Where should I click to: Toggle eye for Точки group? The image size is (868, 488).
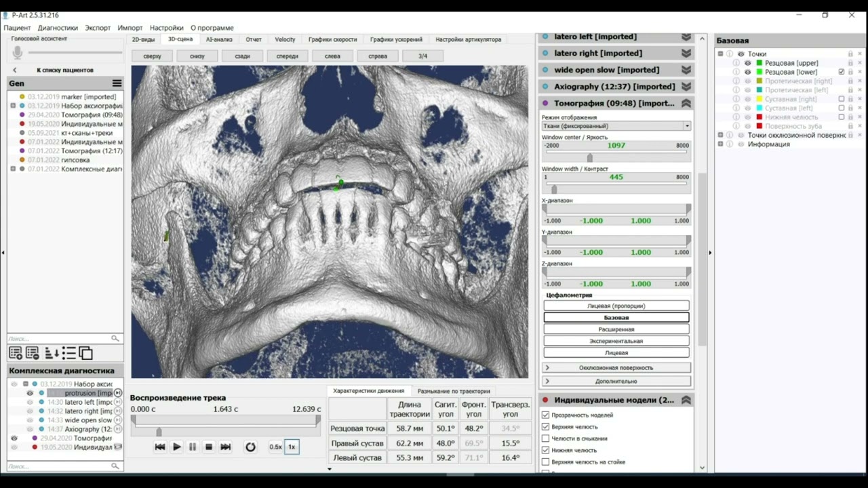[x=741, y=54]
